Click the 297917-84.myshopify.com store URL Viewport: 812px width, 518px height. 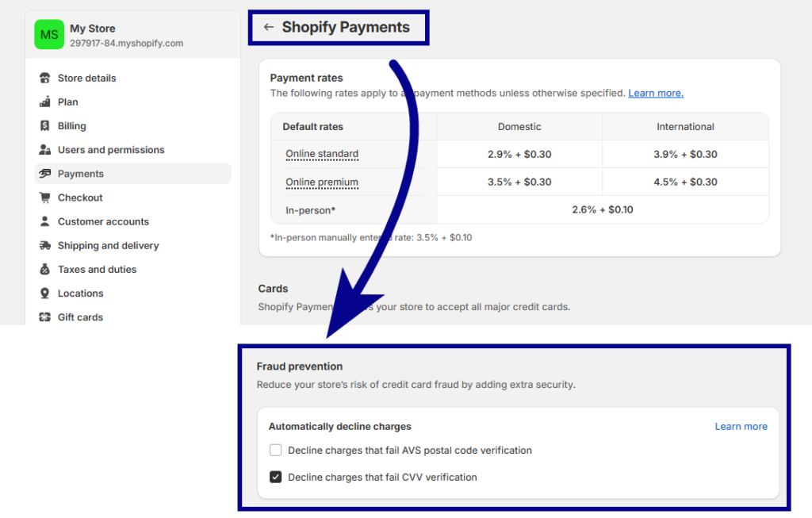point(126,43)
